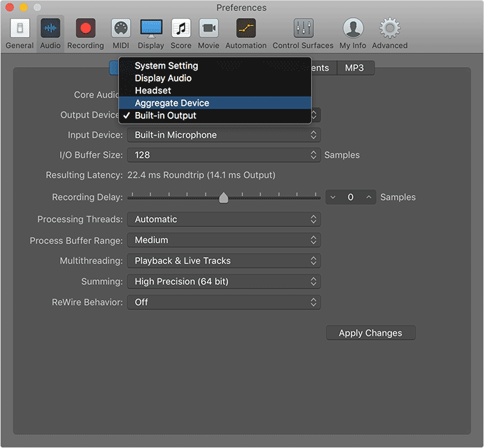This screenshot has width=484, height=448.
Task: Open the Score preferences pane
Action: click(x=181, y=33)
